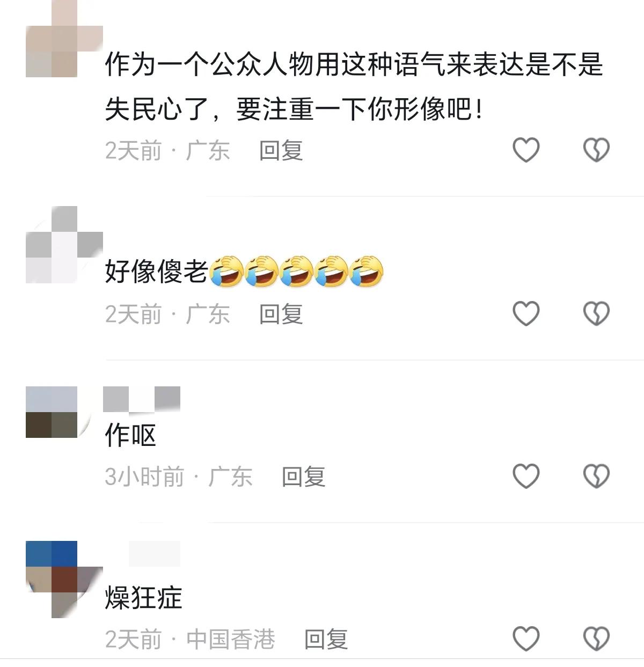Like the comment about 公众人物语气
Viewport: 644px width, 667px height.
point(526,150)
